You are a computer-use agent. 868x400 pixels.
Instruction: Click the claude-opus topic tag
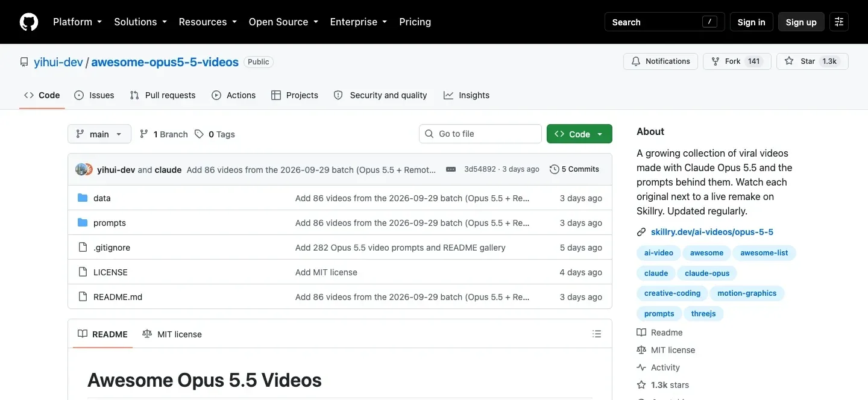707,273
